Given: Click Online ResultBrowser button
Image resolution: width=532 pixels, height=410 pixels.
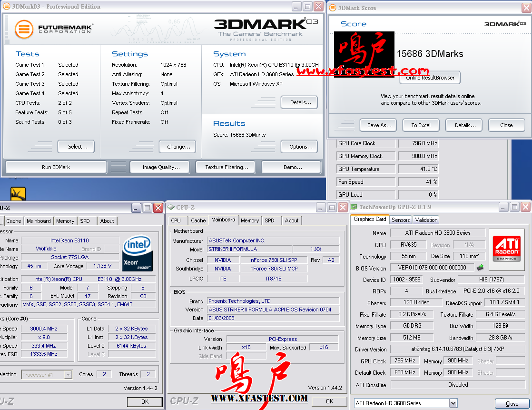Looking at the screenshot, I should (x=430, y=78).
